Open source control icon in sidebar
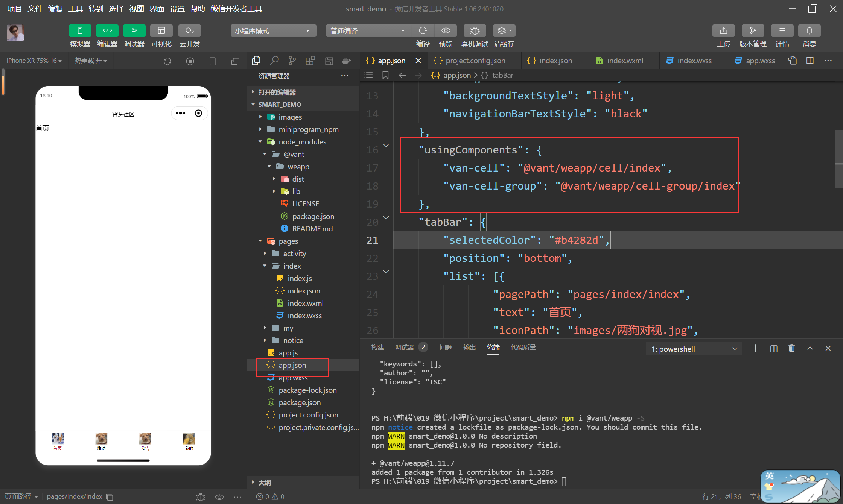This screenshot has width=843, height=504. tap(292, 61)
